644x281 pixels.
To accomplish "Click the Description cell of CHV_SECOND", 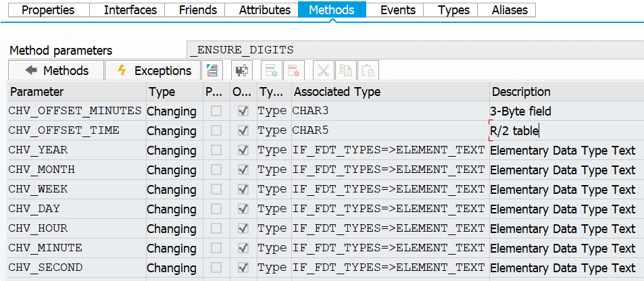I will [566, 268].
